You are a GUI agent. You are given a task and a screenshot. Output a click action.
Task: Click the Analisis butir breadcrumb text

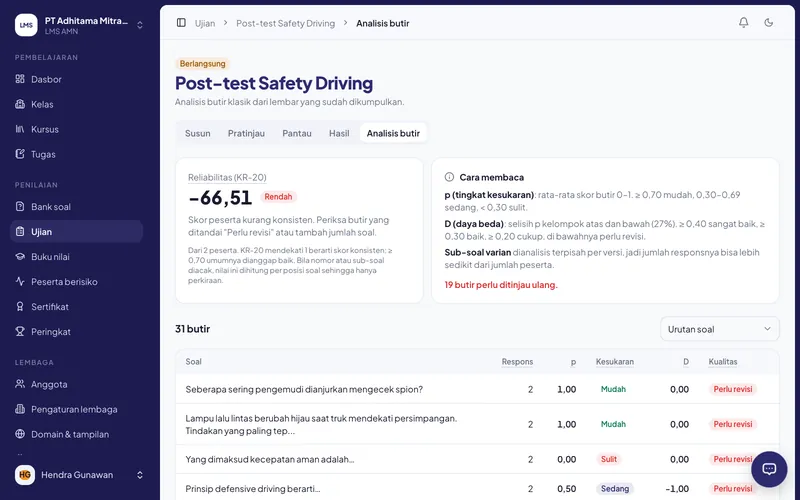pyautogui.click(x=383, y=23)
